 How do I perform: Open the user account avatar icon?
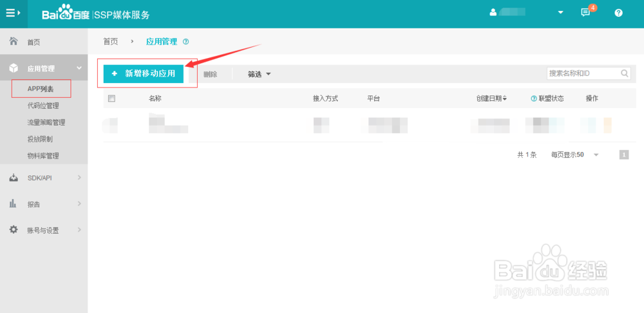(x=493, y=12)
